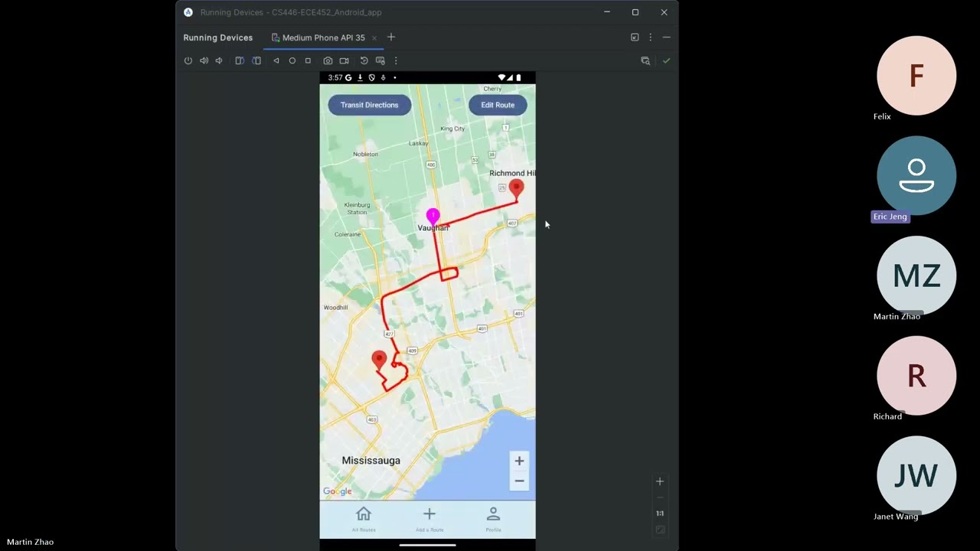The height and width of the screenshot is (551, 980).
Task: Increase the emulator volume
Action: [x=204, y=60]
